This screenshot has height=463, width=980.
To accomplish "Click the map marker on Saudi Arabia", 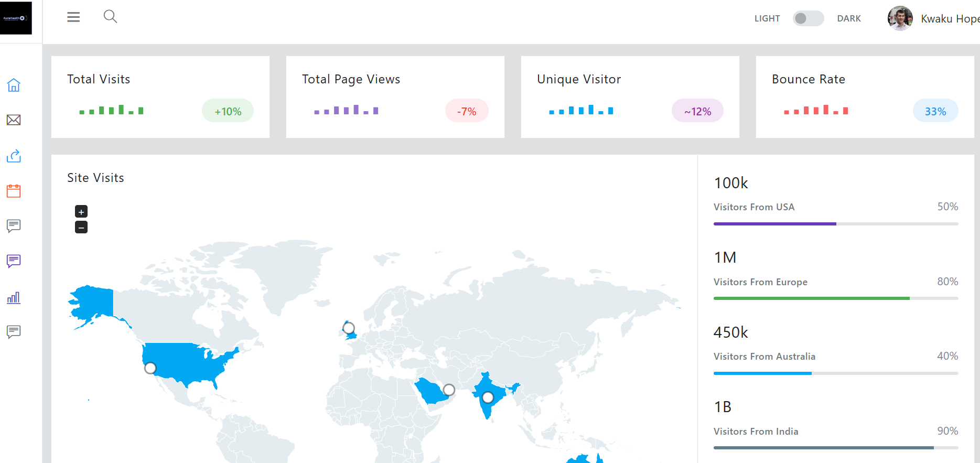I will [449, 390].
